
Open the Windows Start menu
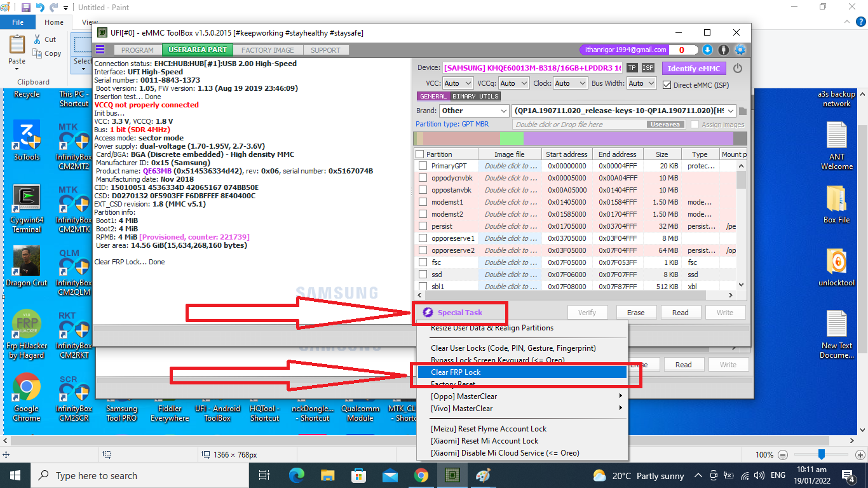tap(15, 475)
